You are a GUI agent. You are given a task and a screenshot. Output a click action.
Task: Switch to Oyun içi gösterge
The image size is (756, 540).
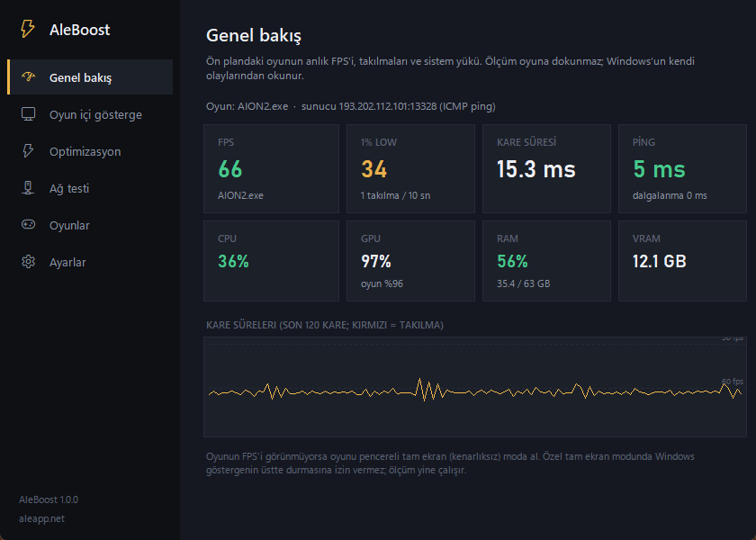(90, 114)
